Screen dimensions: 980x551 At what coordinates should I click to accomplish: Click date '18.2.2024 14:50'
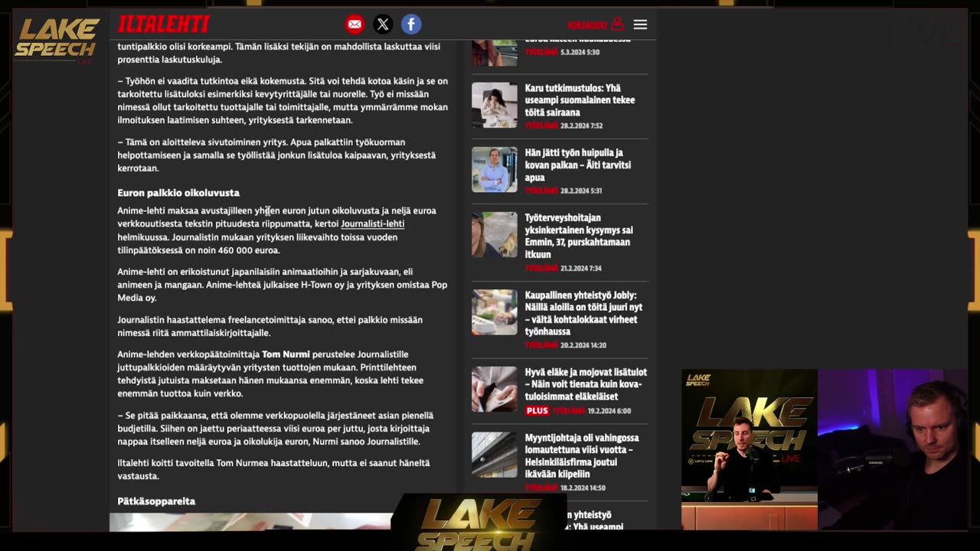tap(583, 487)
